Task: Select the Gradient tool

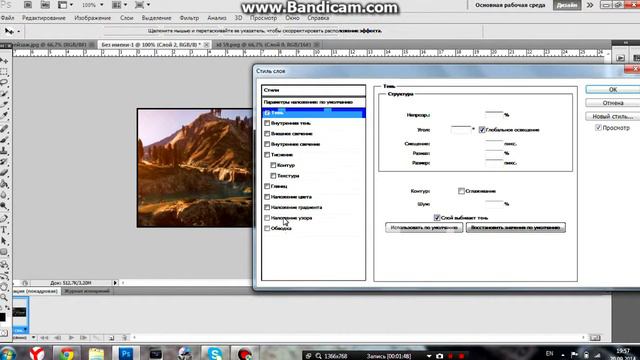Action: 4,184
